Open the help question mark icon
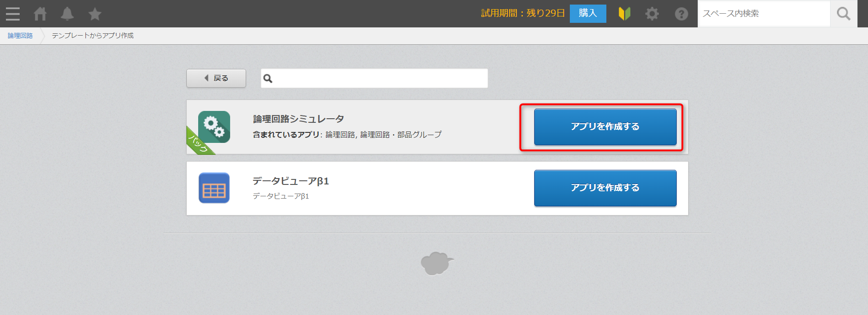Image resolution: width=868 pixels, height=315 pixels. click(x=681, y=14)
